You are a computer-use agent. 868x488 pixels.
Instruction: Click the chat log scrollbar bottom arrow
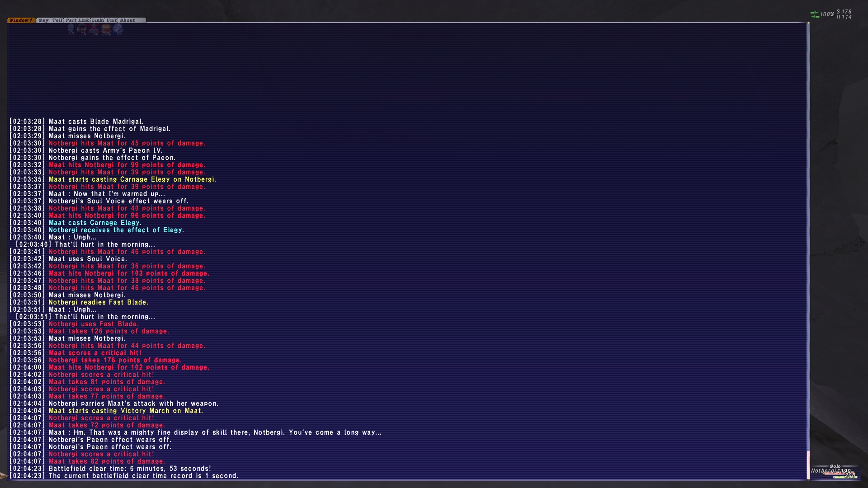(x=808, y=480)
